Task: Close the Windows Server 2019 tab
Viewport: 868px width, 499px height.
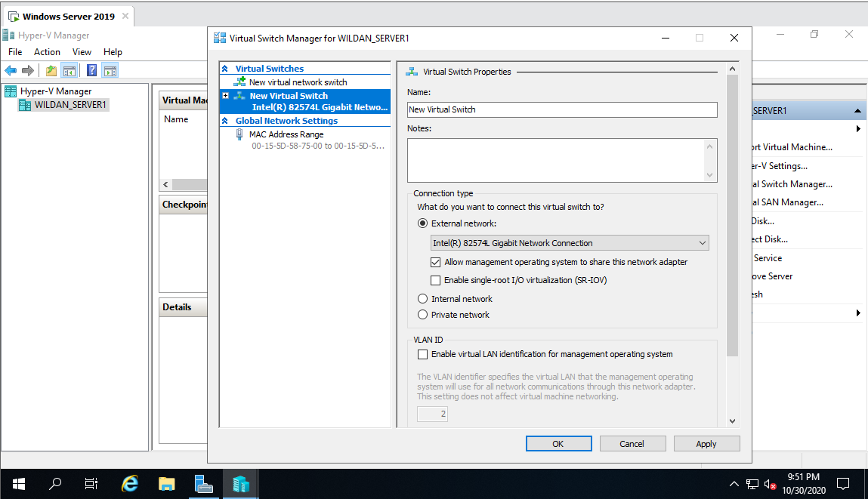Action: click(125, 16)
